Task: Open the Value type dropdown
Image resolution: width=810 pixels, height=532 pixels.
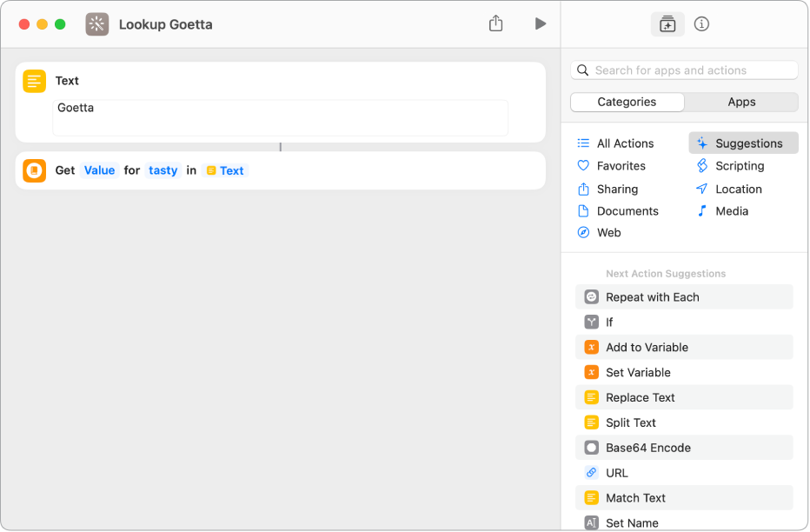Action: coord(99,170)
